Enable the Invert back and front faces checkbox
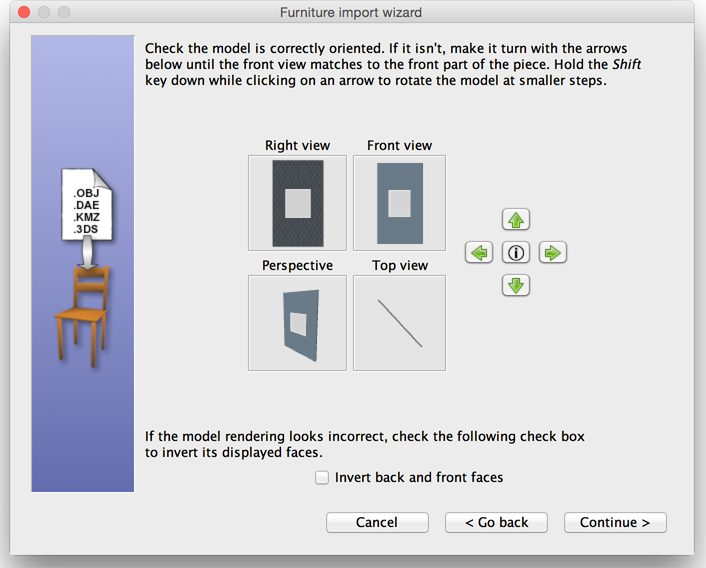 coord(322,478)
